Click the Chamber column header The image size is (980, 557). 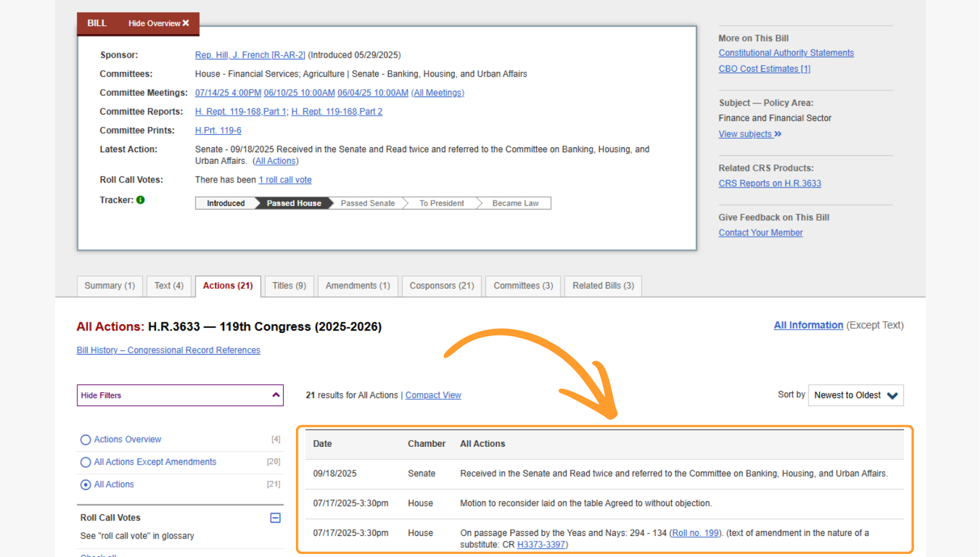coord(427,444)
